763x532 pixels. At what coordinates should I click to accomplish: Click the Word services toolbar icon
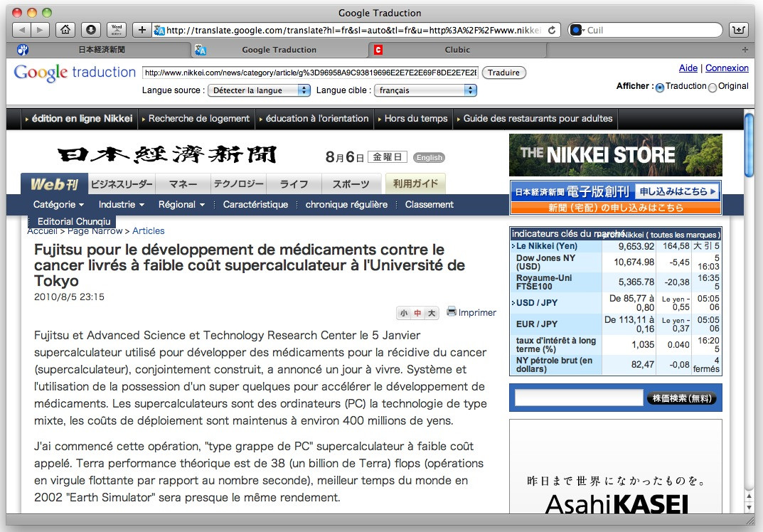(x=117, y=30)
